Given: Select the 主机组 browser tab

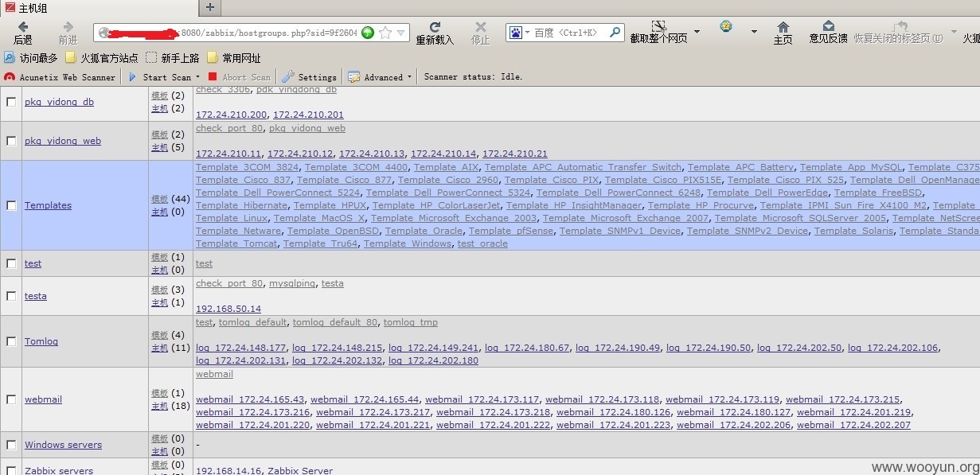Looking at the screenshot, I should click(x=98, y=7).
